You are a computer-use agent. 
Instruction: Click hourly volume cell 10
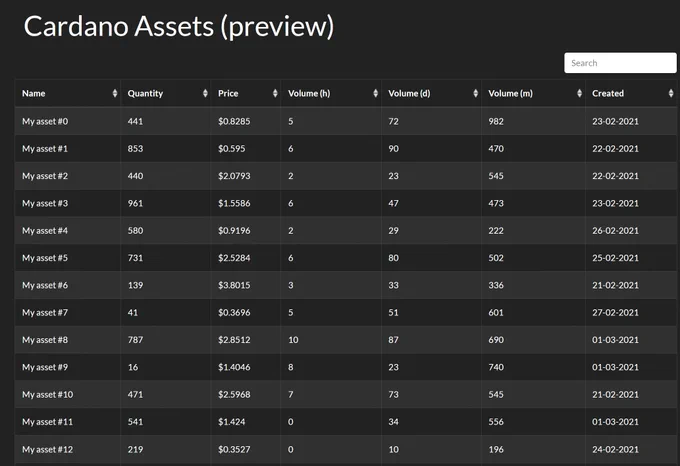pos(293,340)
